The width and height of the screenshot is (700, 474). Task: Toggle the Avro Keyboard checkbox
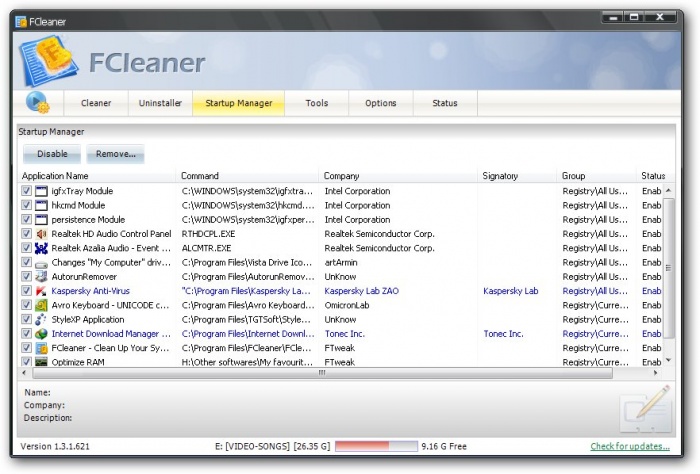26,305
